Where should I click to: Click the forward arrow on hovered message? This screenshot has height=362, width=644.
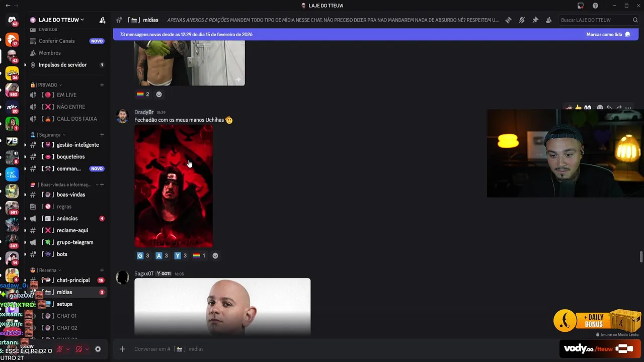[619, 108]
